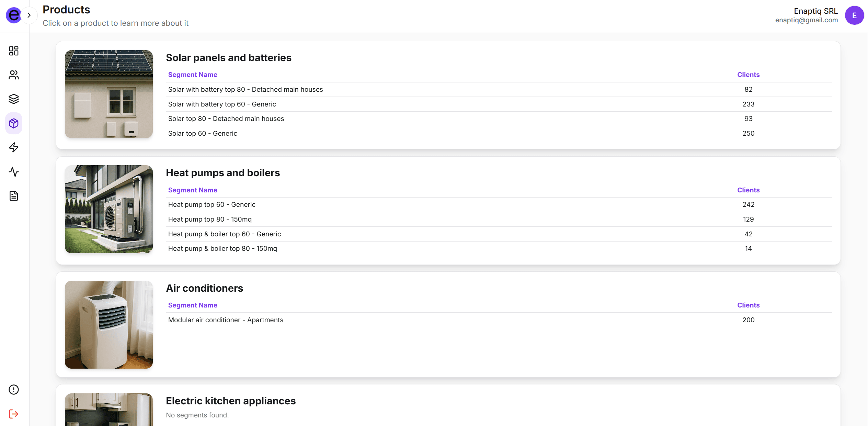Sort the Clients column in the solar table

click(748, 75)
